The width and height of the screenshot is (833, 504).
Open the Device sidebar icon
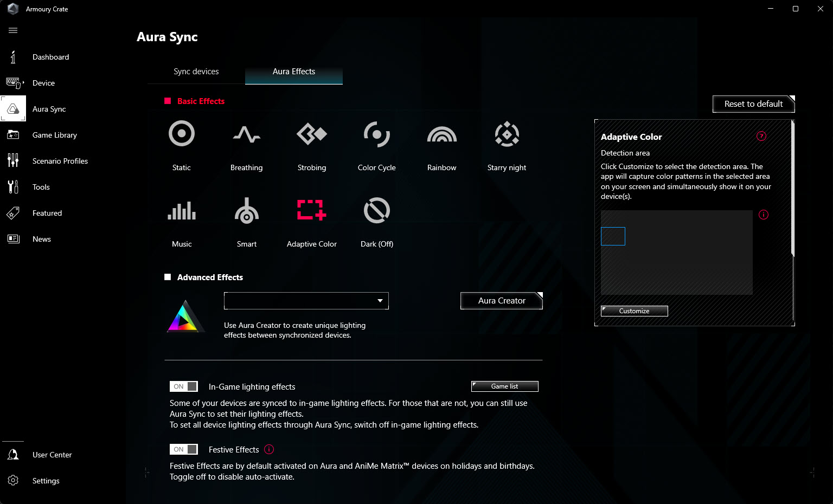point(14,83)
